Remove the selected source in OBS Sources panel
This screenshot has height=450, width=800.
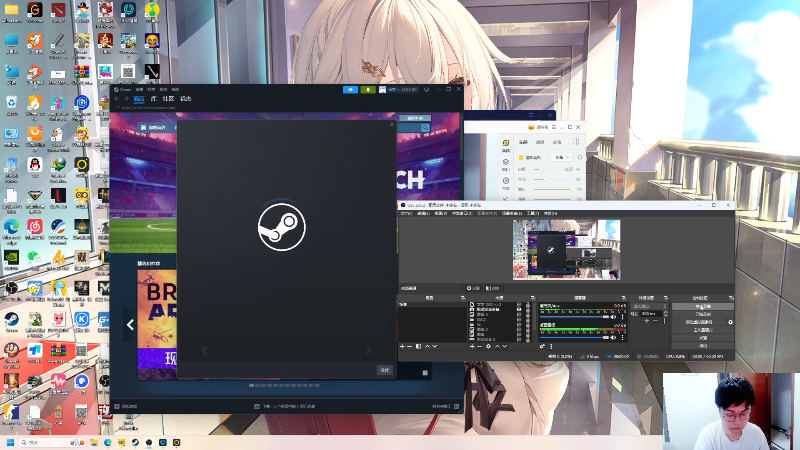(x=480, y=346)
